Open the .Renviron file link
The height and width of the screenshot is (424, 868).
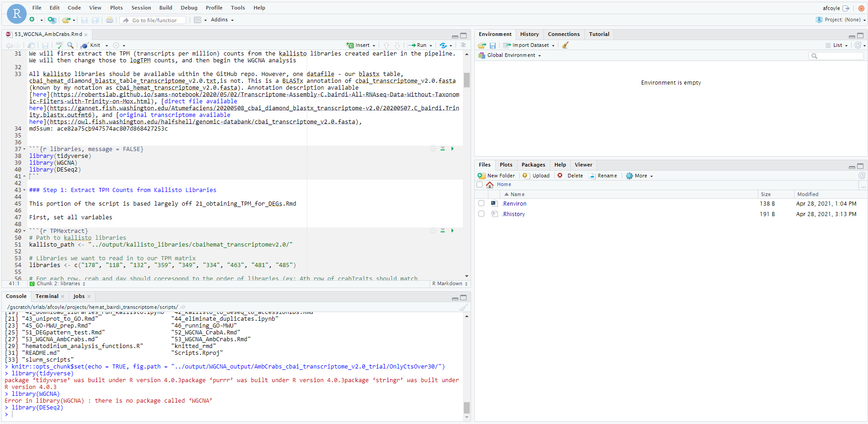(x=514, y=204)
